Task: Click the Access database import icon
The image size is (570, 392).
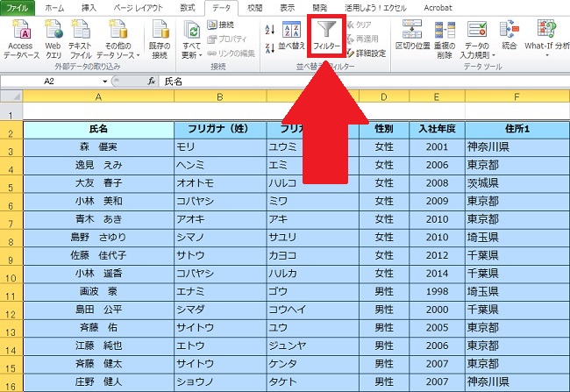Action: coord(19,32)
